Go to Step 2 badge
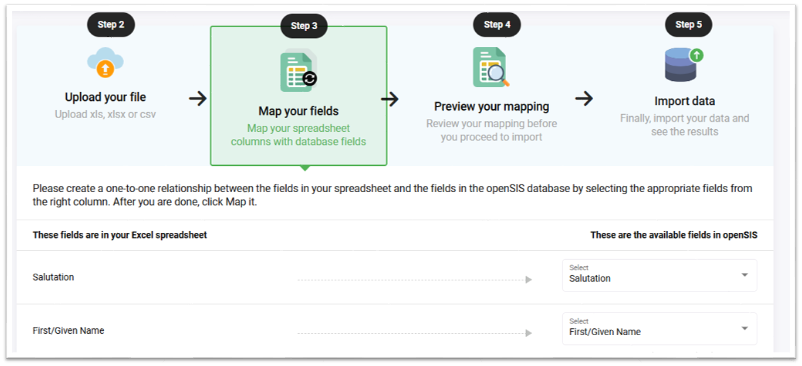The image size is (802, 366). coord(110,25)
